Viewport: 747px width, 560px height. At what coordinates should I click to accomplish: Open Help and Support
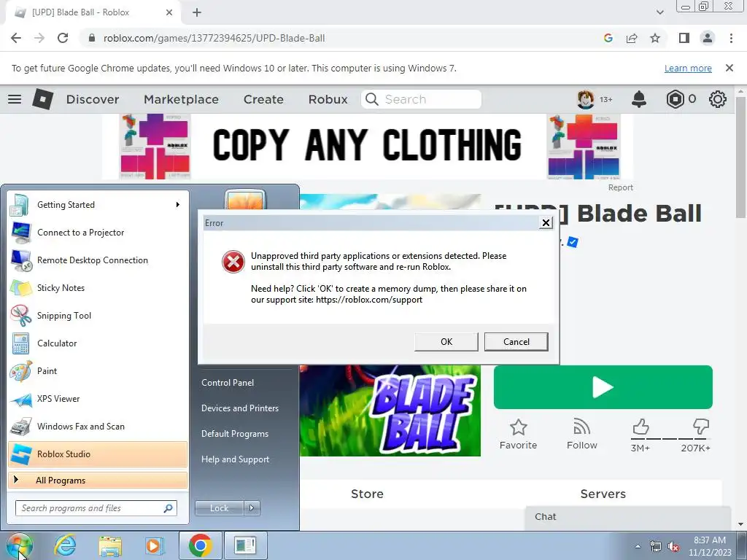pyautogui.click(x=236, y=459)
